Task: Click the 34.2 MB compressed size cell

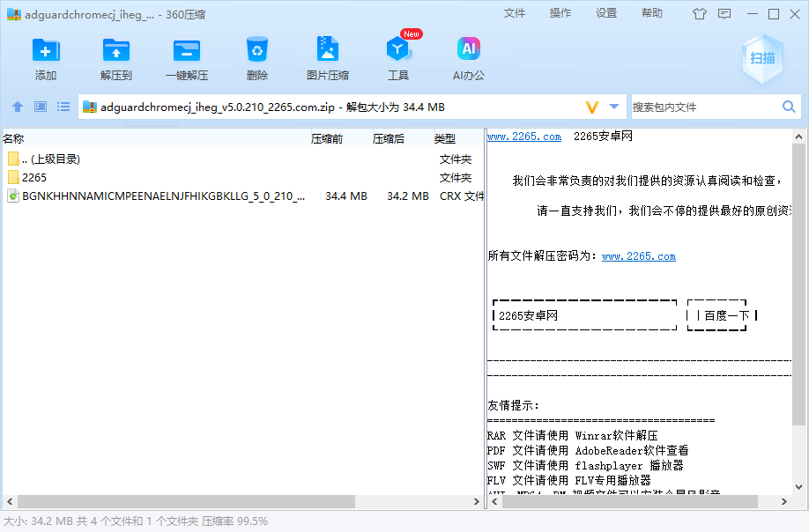Action: coord(408,196)
